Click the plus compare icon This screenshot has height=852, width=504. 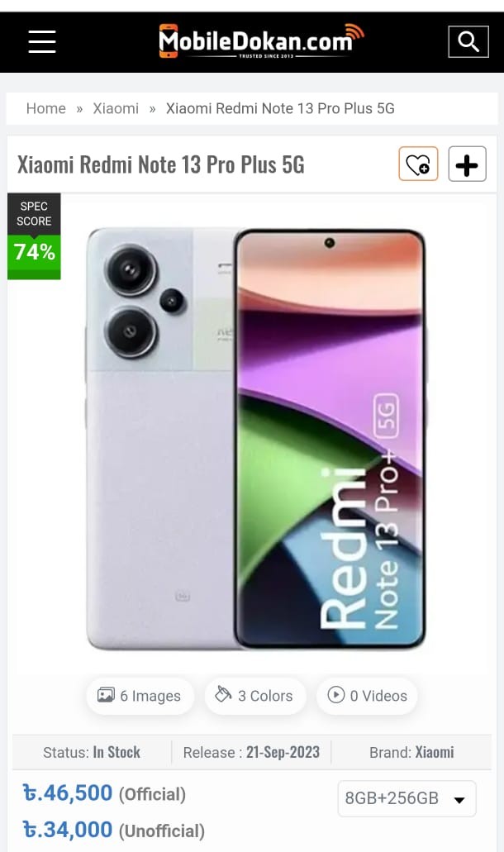(x=467, y=164)
